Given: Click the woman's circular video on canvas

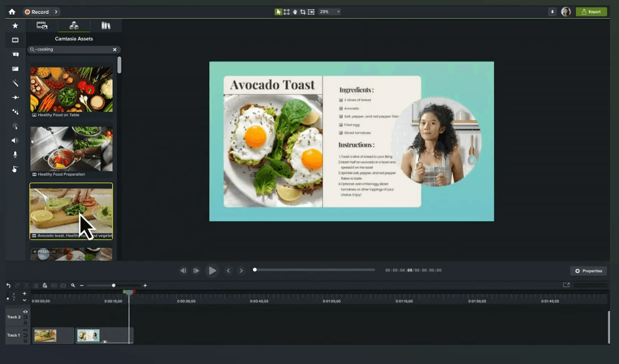Looking at the screenshot, I should click(x=437, y=142).
